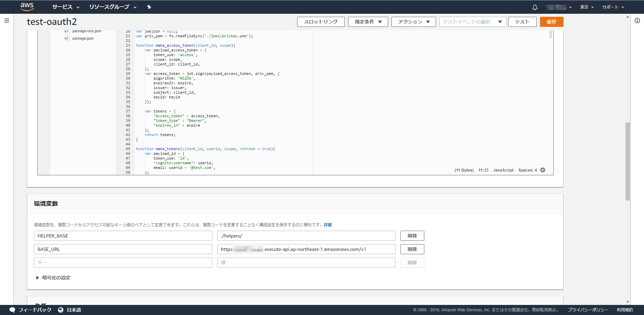Open the editor settings gear icon
Viewport: 644px width, 315px height.
pos(543,170)
